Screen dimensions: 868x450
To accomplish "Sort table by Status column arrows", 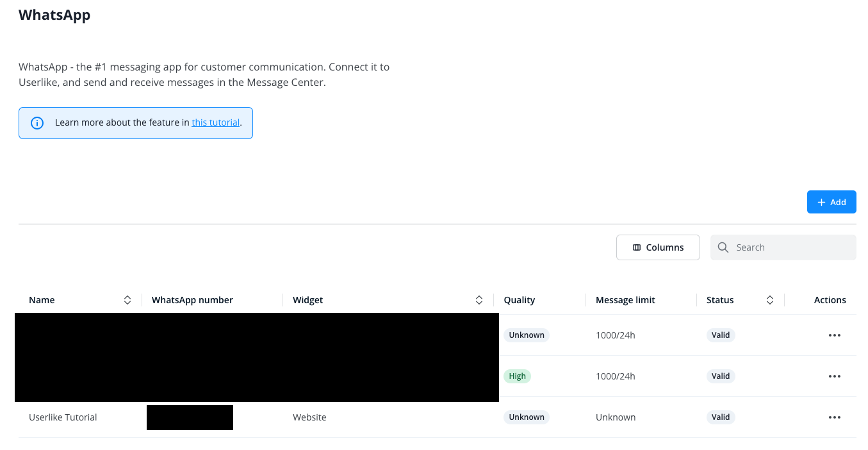I will coord(770,300).
